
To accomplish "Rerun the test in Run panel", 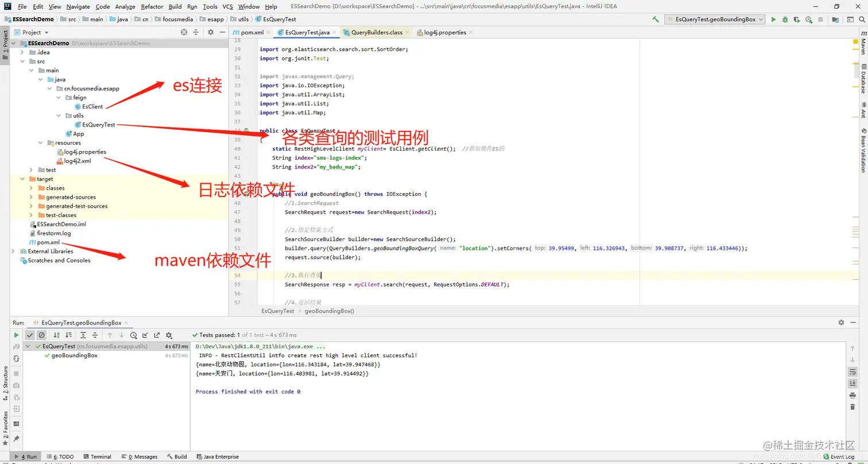I will coord(16,335).
